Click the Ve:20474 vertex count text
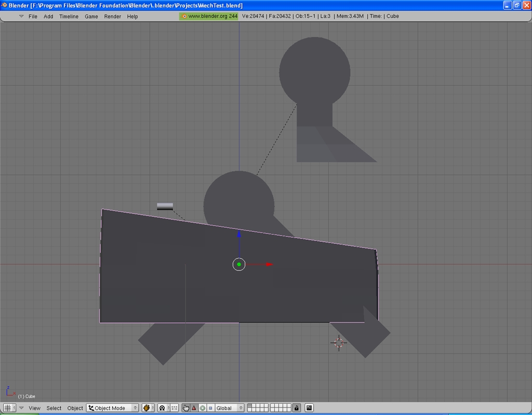This screenshot has width=532, height=415. pos(253,16)
